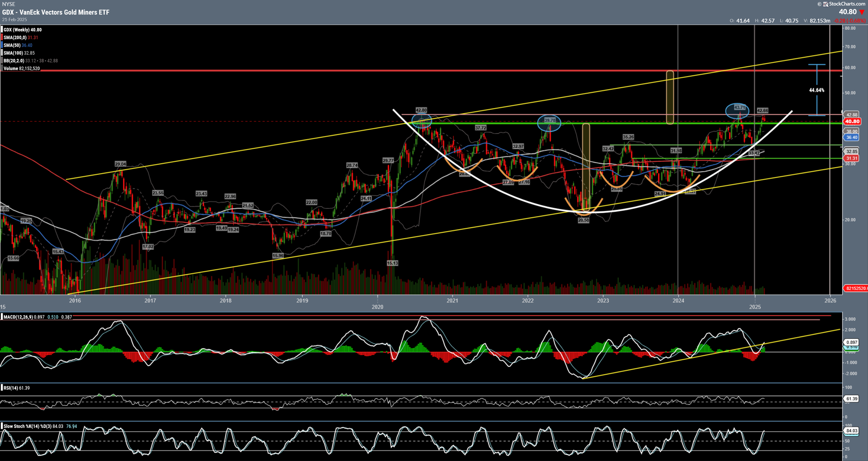Click the 84.03 Slow Stochastic axis tag

coord(852,431)
